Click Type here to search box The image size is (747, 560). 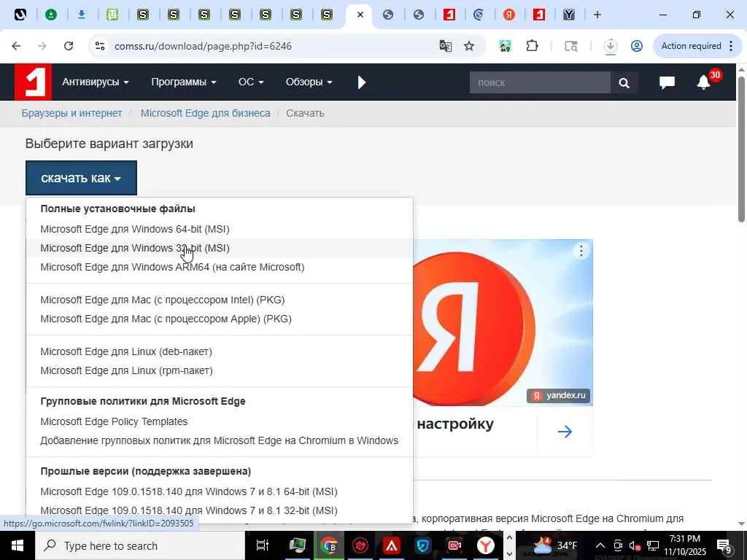tap(140, 545)
